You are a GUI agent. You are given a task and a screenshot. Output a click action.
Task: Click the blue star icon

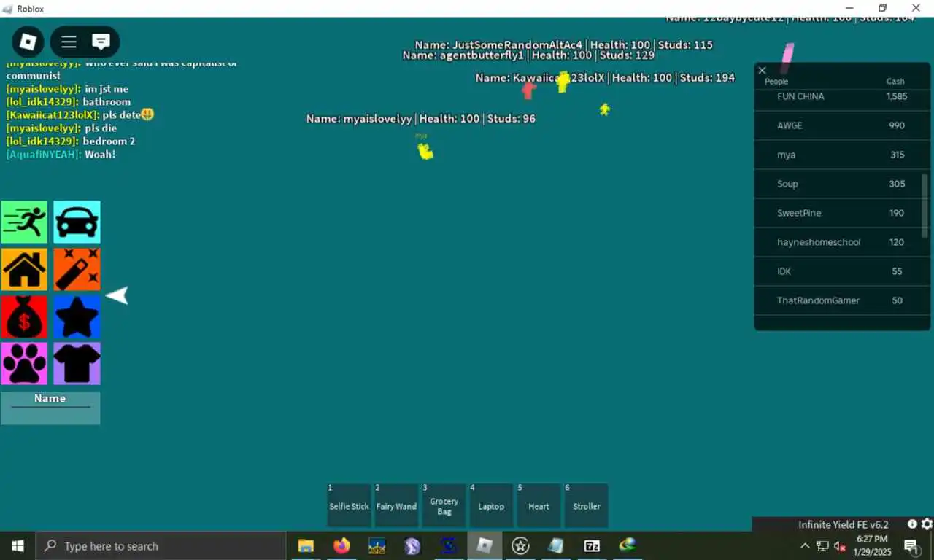pos(77,316)
